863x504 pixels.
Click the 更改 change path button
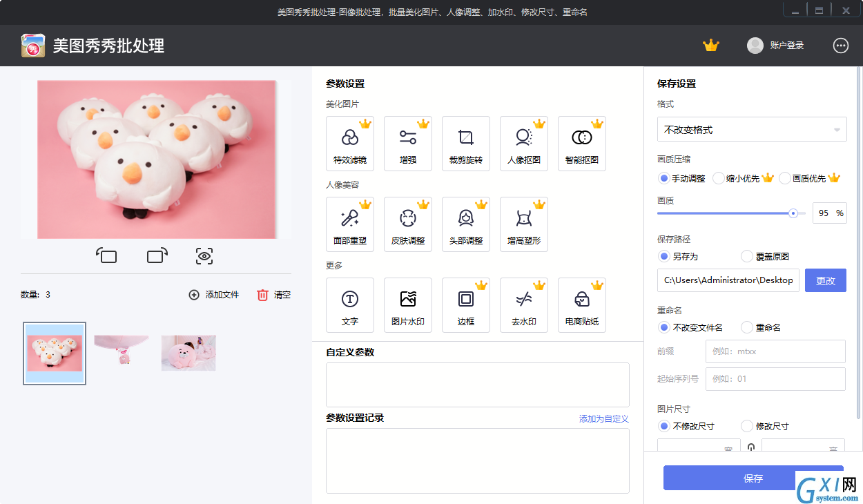(x=826, y=280)
